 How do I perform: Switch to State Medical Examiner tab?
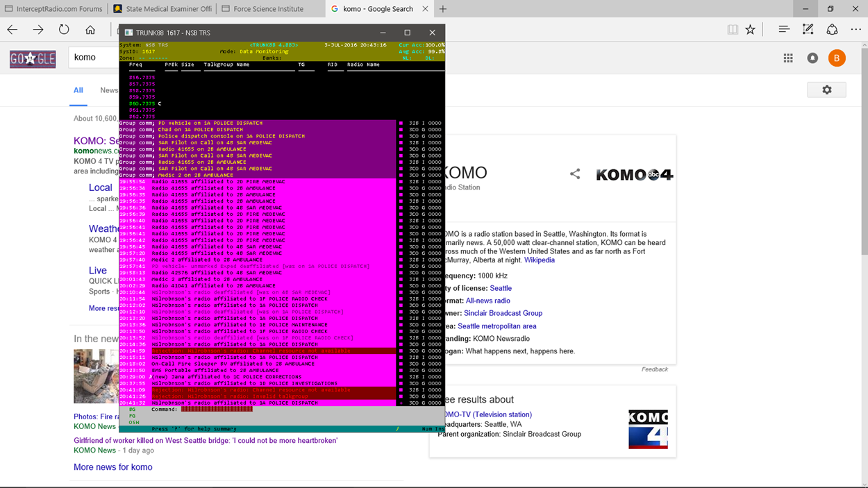click(162, 9)
